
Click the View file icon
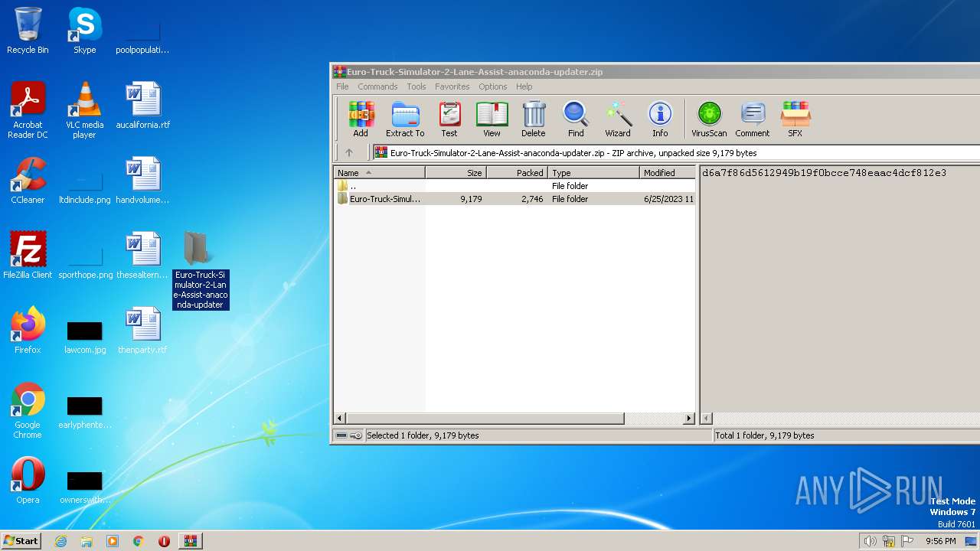(492, 119)
